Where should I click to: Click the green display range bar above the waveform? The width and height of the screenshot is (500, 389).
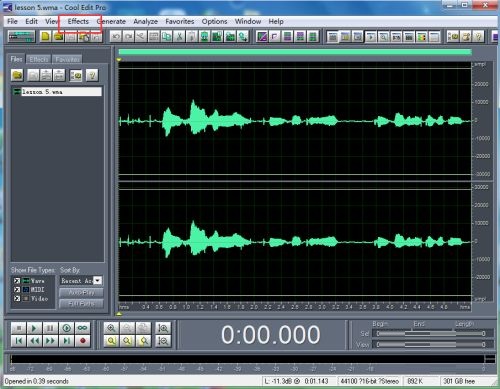pos(295,52)
